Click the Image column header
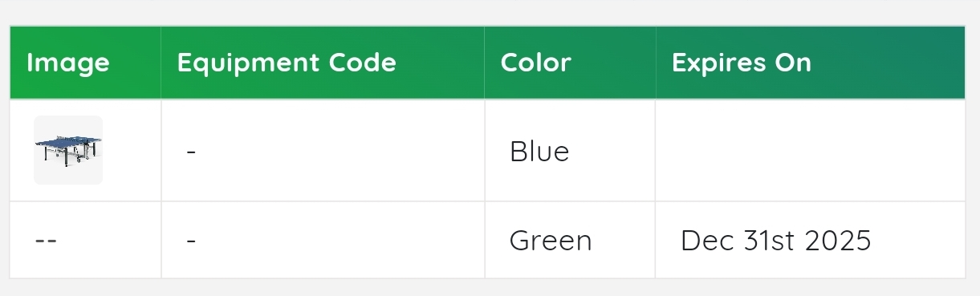980x296 pixels. click(68, 63)
